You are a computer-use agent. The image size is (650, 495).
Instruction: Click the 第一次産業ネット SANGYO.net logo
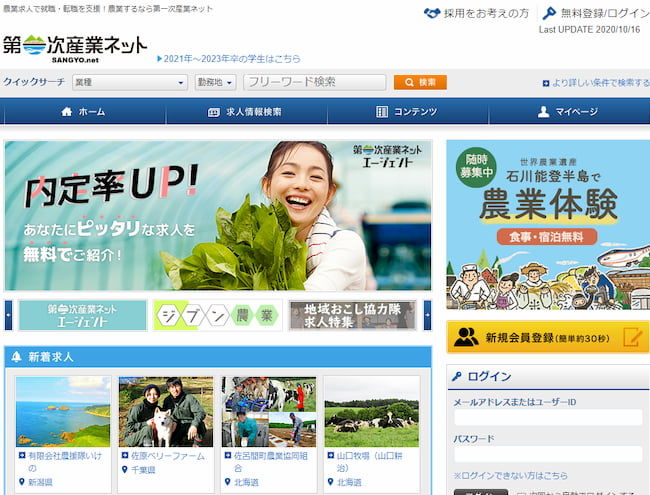(75, 49)
